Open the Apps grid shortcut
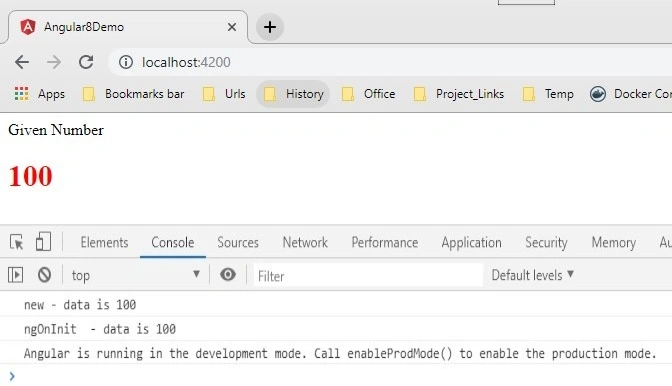This screenshot has width=672, height=386. click(39, 93)
